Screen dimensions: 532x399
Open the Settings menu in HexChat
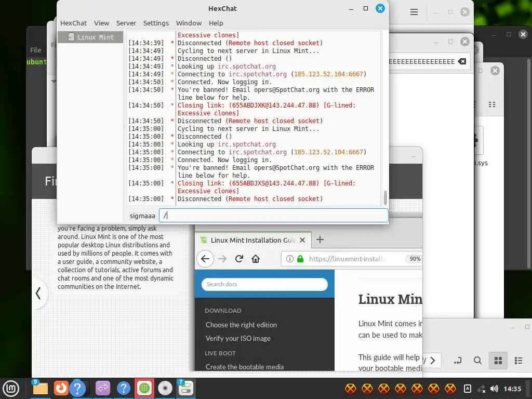(156, 23)
